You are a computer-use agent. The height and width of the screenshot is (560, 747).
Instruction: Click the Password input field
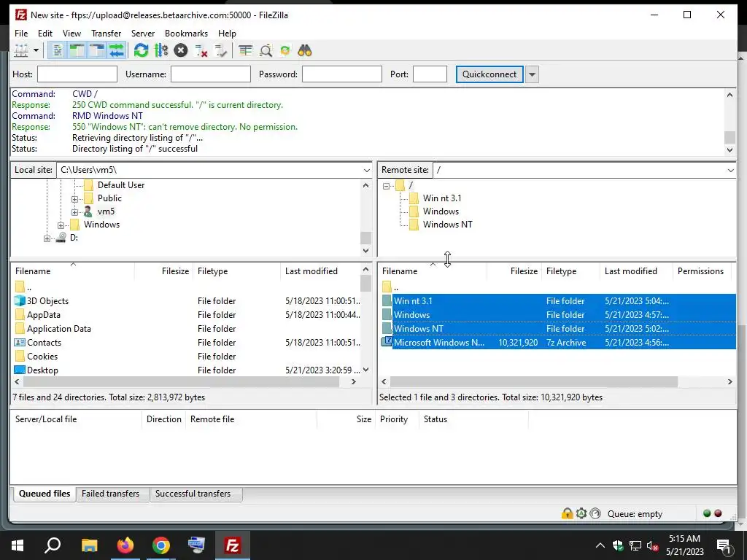click(x=342, y=74)
